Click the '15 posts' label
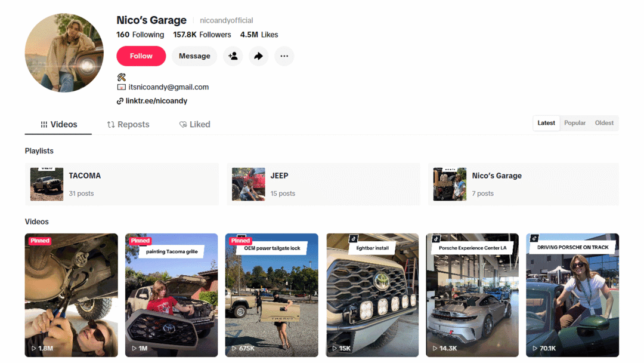Viewport: 644px width, 363px height. (x=283, y=193)
